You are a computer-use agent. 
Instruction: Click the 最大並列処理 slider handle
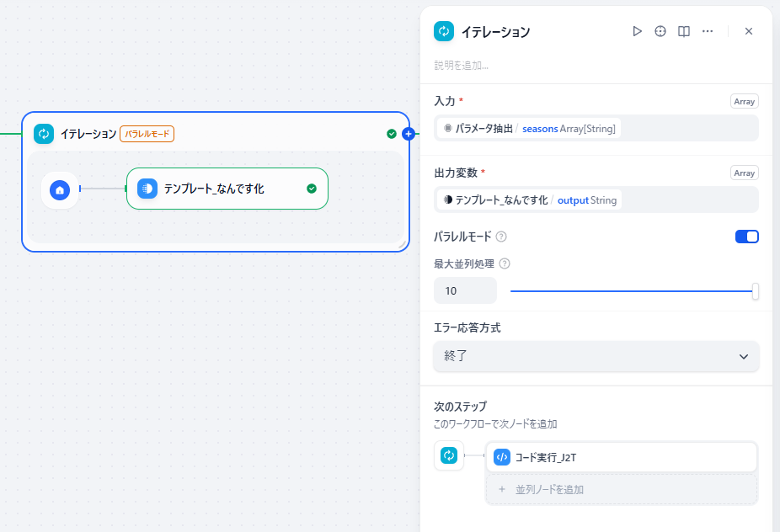[x=755, y=291]
